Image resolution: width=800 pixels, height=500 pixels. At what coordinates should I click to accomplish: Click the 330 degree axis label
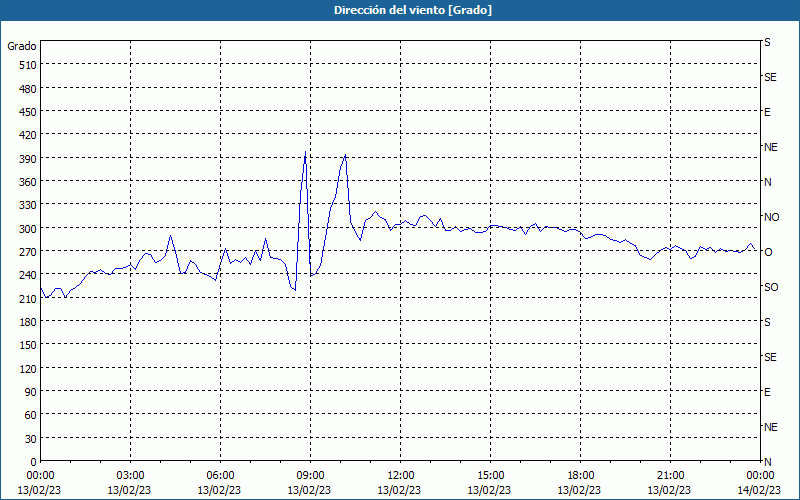pyautogui.click(x=28, y=205)
